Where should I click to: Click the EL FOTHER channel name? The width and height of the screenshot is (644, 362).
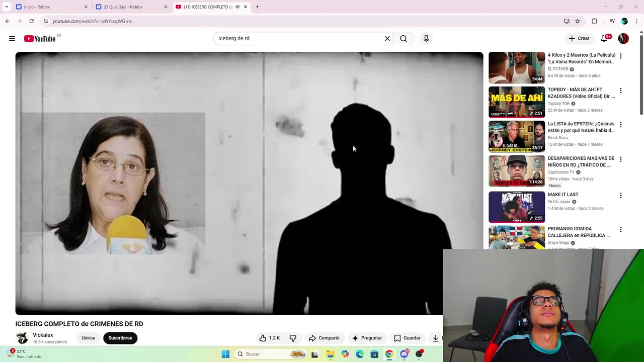(557, 69)
